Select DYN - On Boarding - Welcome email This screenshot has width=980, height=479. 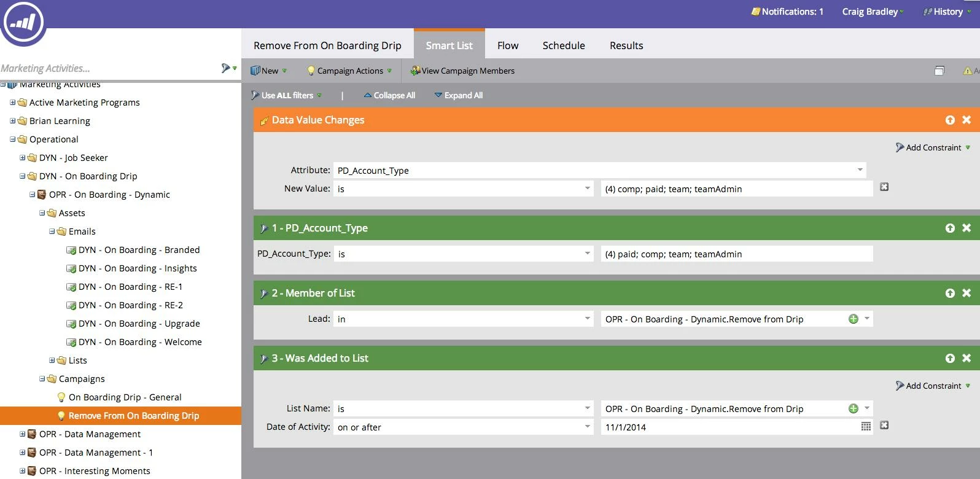pos(134,342)
